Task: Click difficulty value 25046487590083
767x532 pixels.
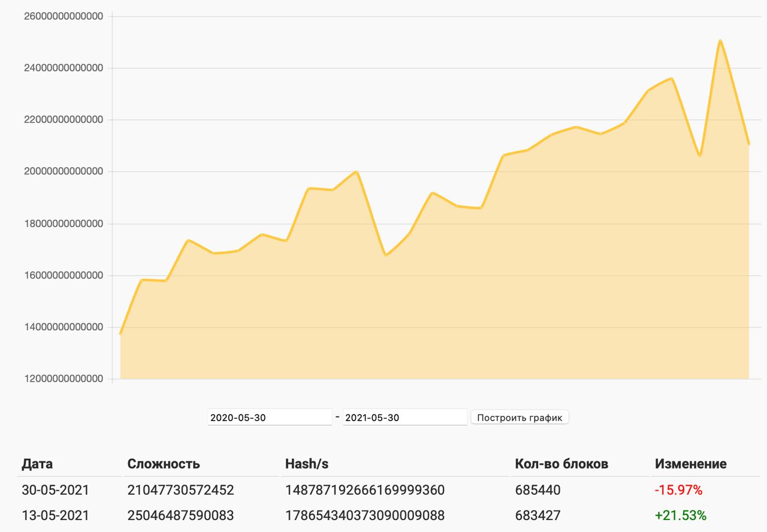Action: [x=181, y=515]
